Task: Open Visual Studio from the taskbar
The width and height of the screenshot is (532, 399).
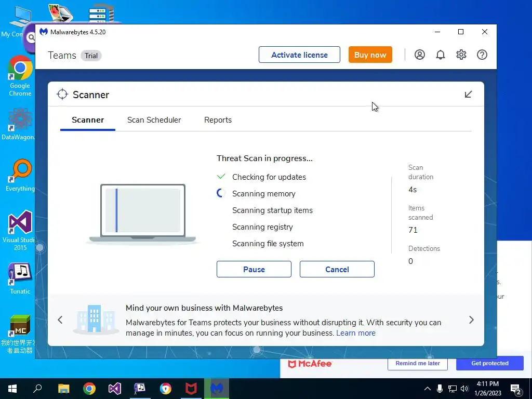Action: (115, 389)
